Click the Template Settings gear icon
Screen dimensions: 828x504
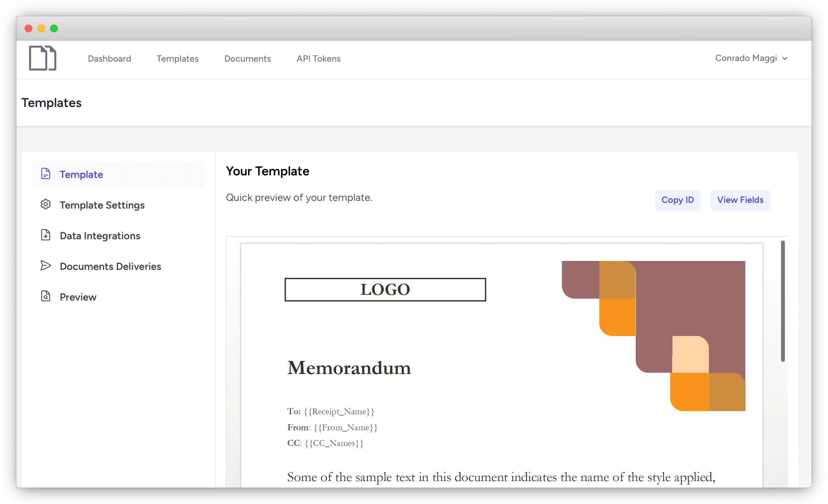[46, 205]
